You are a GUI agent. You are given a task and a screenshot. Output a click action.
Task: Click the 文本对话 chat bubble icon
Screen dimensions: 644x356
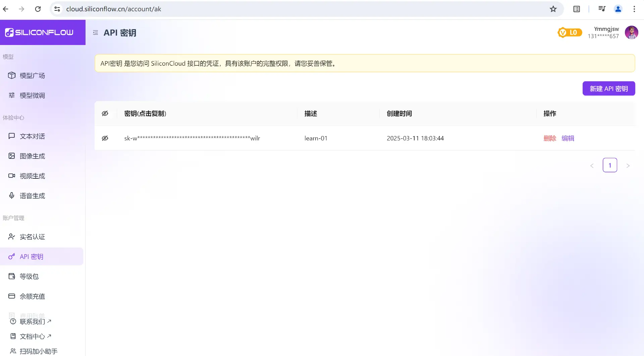pos(12,136)
